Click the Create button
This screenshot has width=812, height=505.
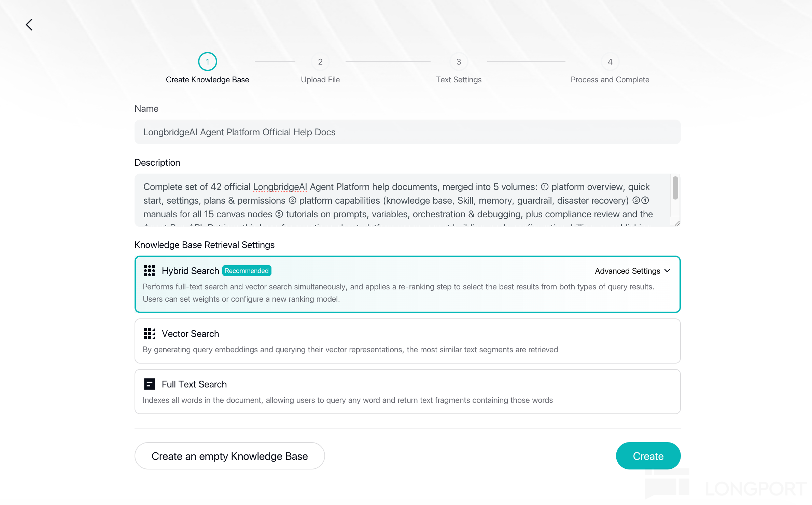tap(648, 456)
